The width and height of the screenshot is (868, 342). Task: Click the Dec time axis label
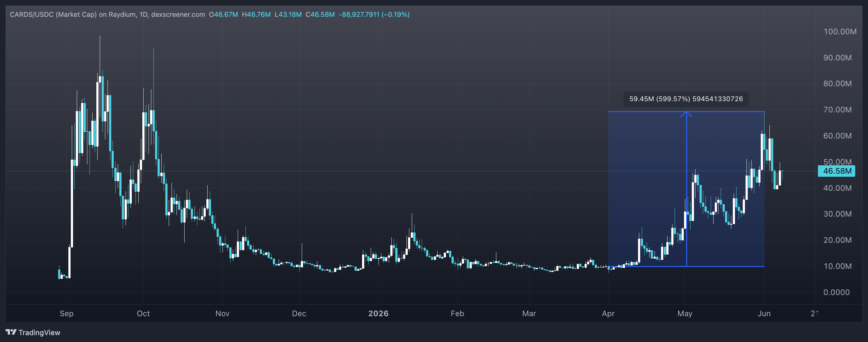point(299,314)
